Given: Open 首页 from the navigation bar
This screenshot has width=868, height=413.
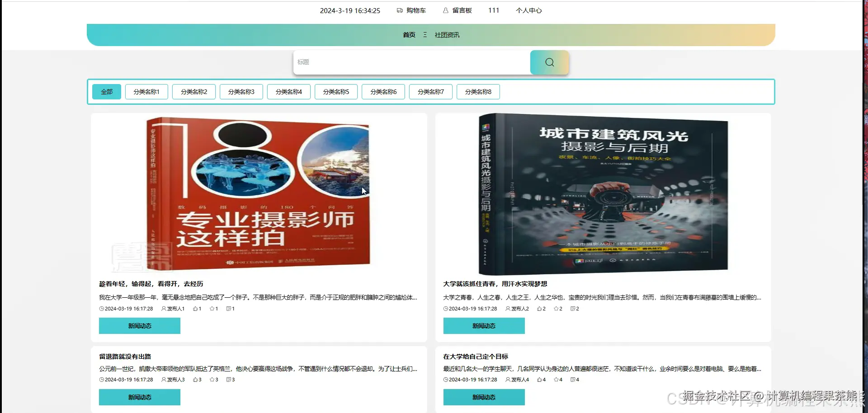Looking at the screenshot, I should pos(408,34).
